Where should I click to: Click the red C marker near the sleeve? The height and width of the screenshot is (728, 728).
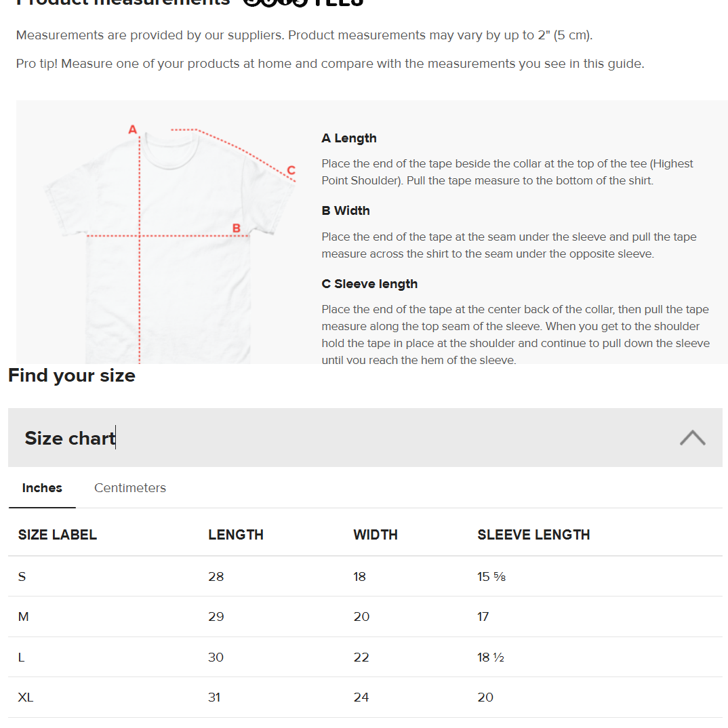point(291,170)
